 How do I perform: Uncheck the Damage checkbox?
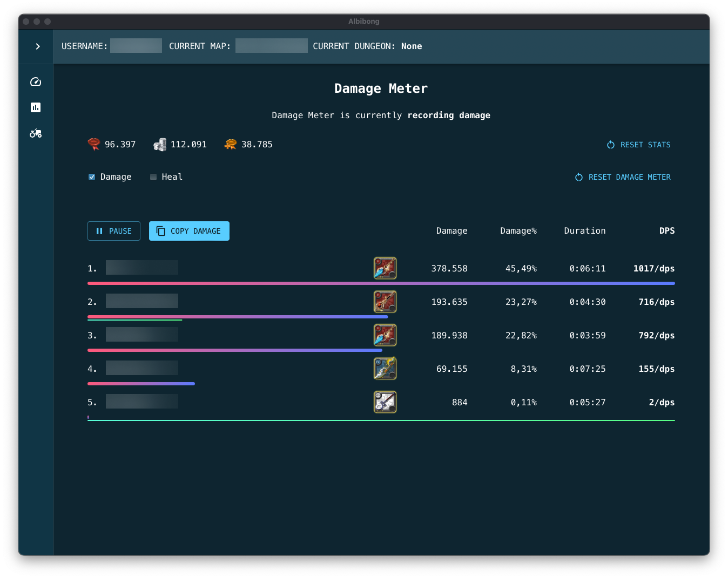point(92,177)
